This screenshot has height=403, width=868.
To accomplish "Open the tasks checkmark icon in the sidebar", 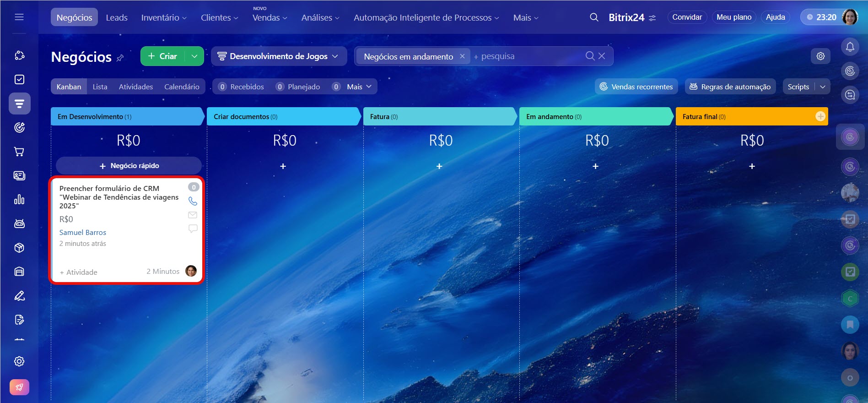I will 19,80.
